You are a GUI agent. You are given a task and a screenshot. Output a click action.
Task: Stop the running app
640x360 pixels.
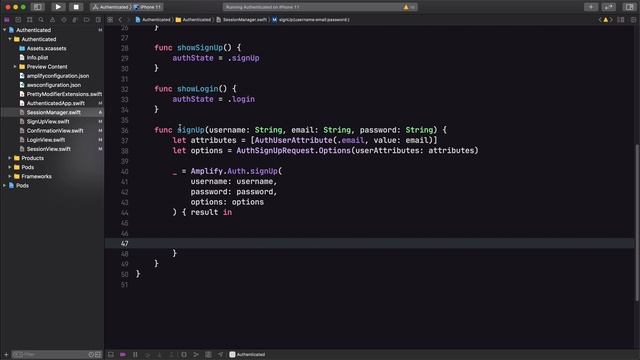76,7
